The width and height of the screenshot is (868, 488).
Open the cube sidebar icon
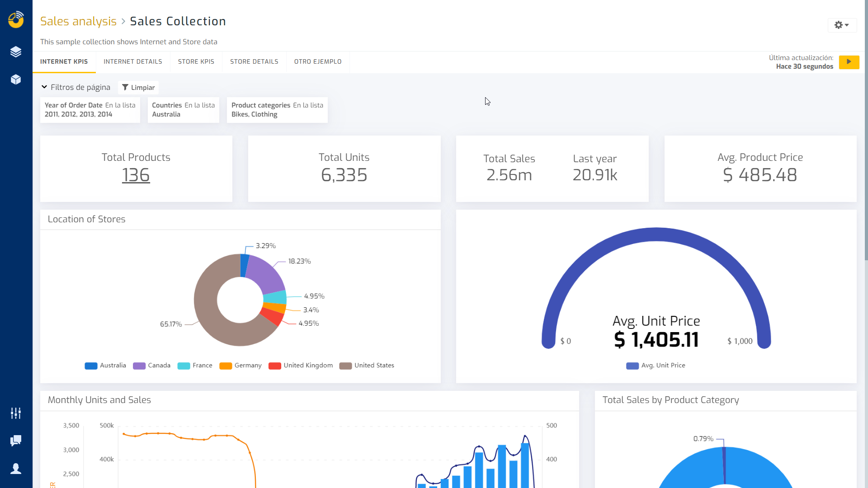click(16, 80)
